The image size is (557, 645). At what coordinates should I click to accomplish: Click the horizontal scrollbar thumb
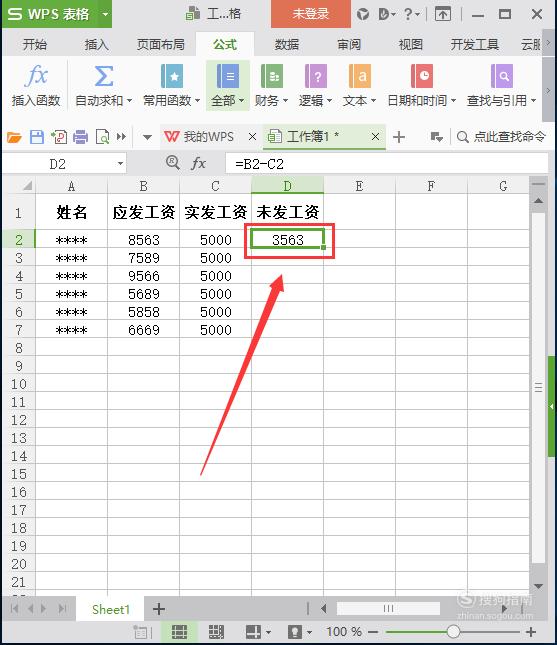[388, 608]
